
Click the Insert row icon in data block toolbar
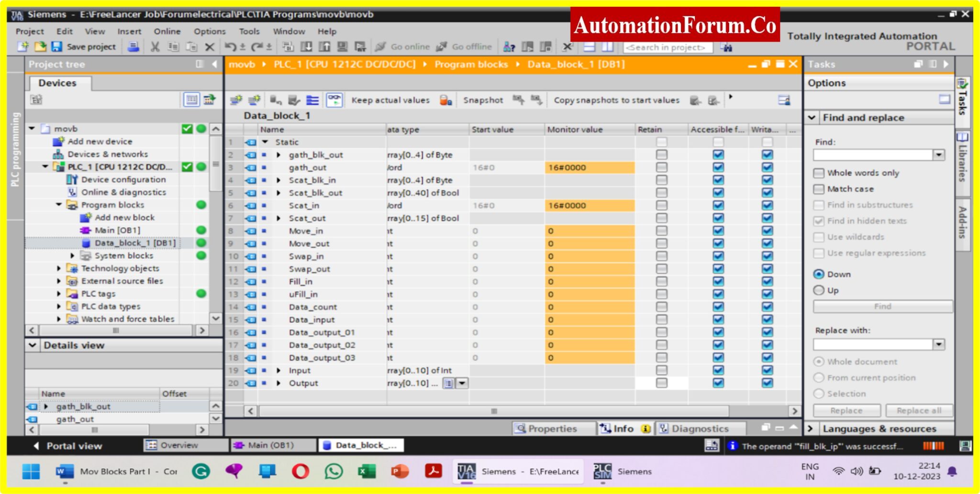click(236, 100)
